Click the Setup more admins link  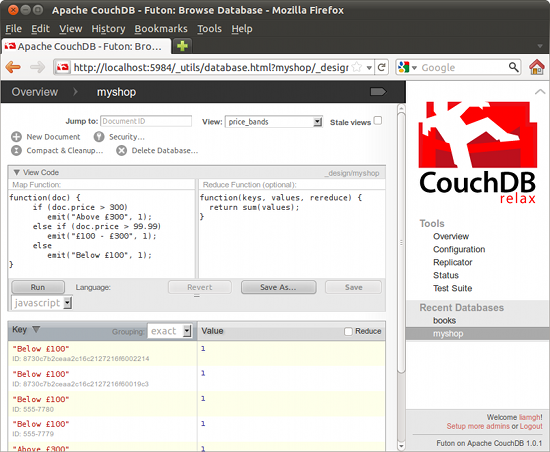click(478, 426)
